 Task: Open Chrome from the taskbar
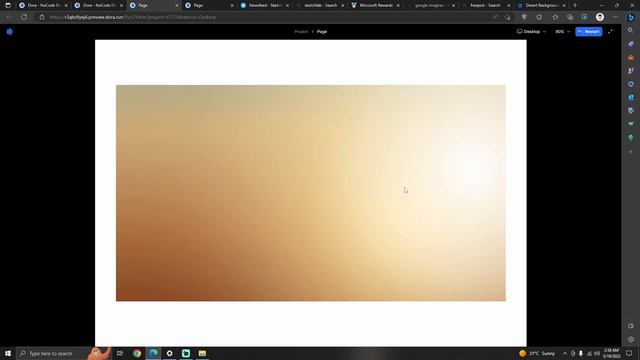point(137,353)
